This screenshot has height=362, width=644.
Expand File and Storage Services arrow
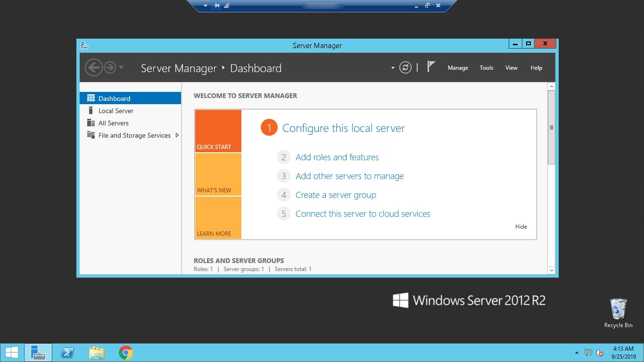coord(177,135)
